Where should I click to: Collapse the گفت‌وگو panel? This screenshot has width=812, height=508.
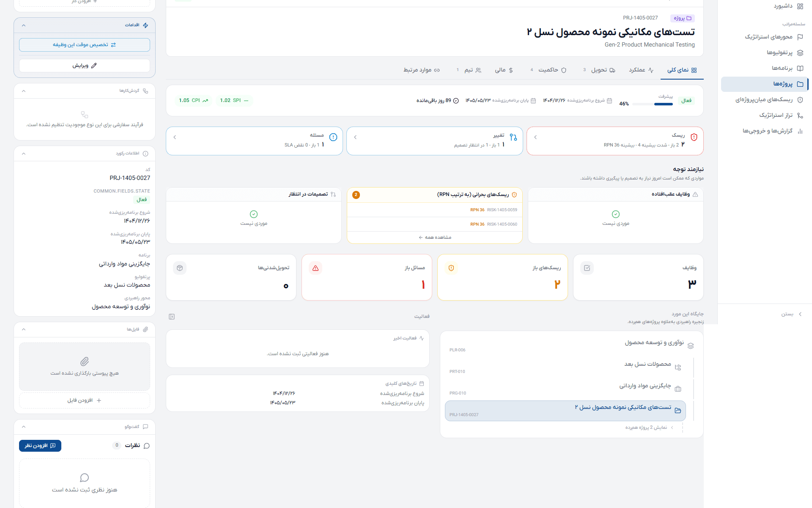pyautogui.click(x=24, y=427)
